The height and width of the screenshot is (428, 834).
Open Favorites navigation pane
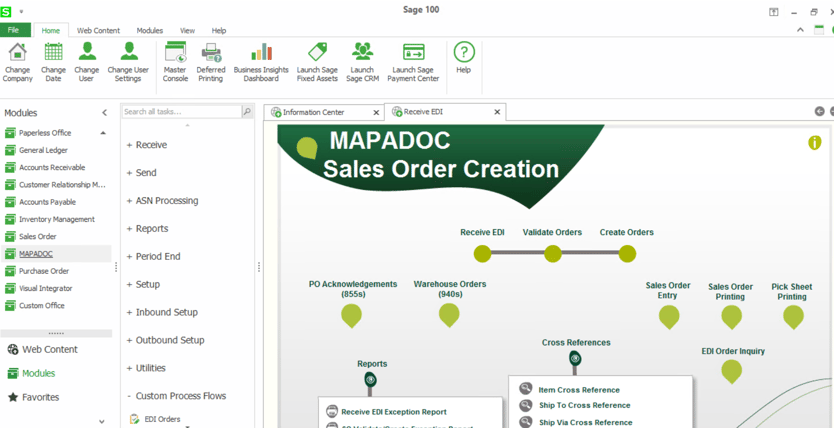click(x=34, y=397)
